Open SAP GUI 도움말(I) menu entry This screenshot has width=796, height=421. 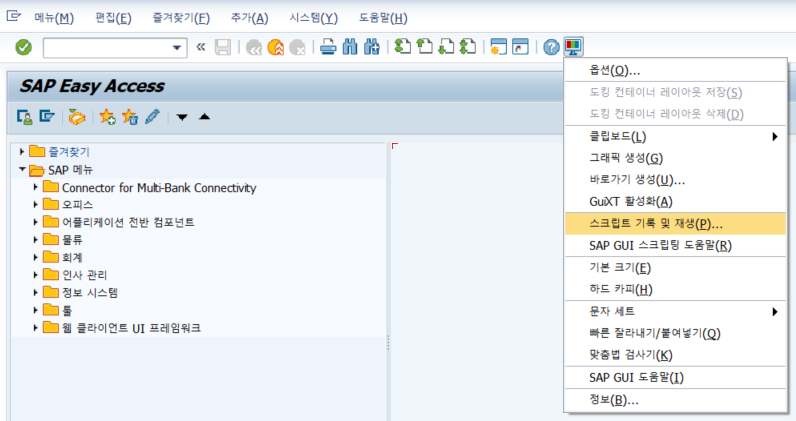(675, 377)
